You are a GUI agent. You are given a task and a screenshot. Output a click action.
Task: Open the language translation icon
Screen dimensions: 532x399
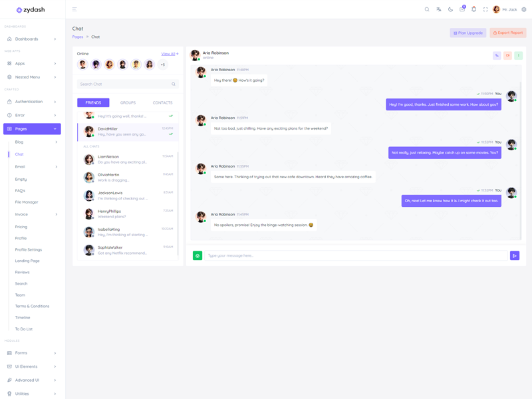[x=439, y=9]
